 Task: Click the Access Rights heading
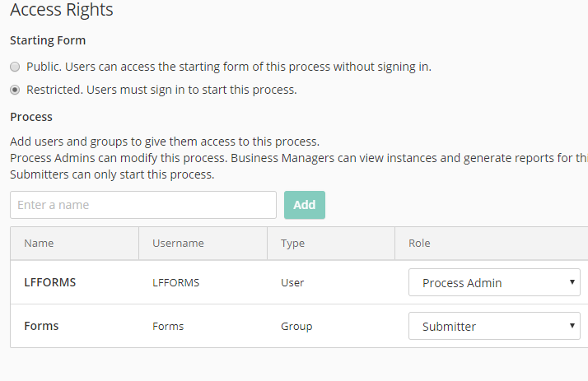click(x=62, y=11)
